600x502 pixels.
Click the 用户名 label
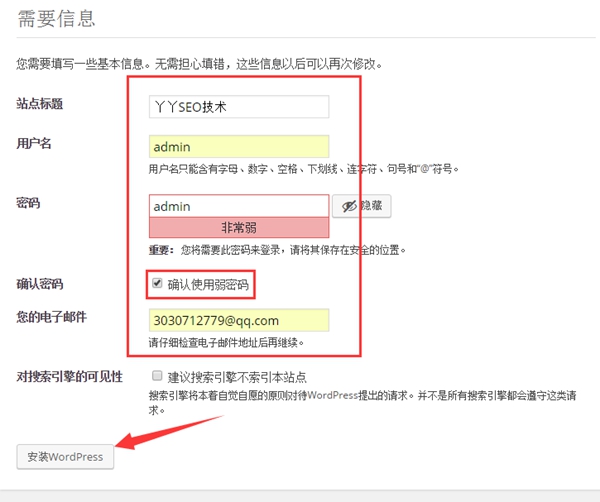pyautogui.click(x=34, y=143)
